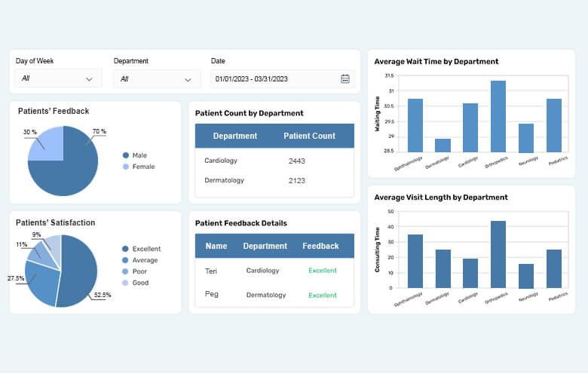Image resolution: width=588 pixels, height=374 pixels.
Task: Click Name column header in feedback table
Action: (216, 246)
